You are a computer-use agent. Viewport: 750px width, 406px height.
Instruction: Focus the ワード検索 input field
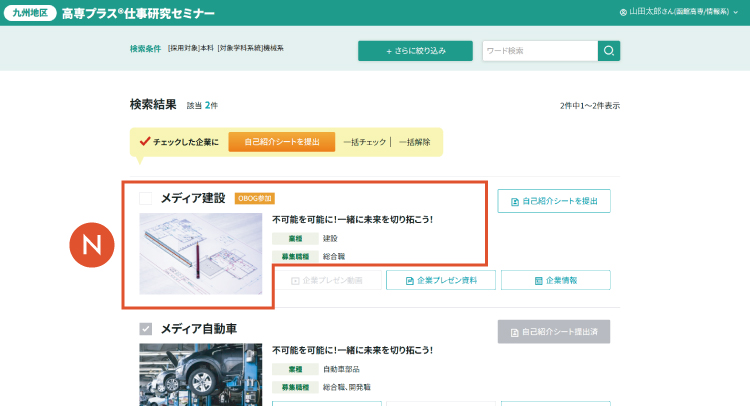tap(539, 51)
